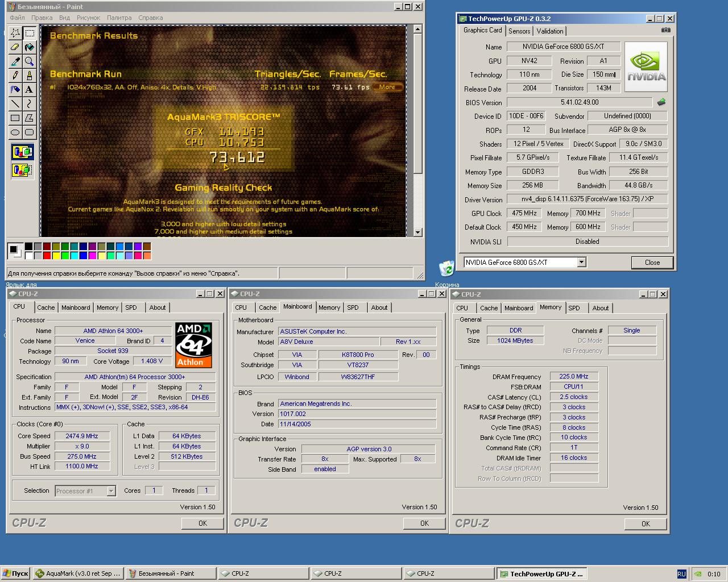Viewport: 728px width, 582px height.
Task: Open GPU selector dropdown in GPU-Z
Action: point(581,262)
